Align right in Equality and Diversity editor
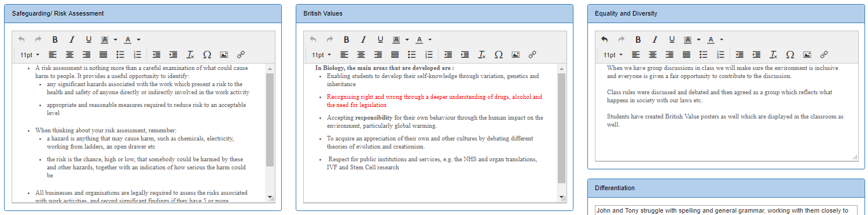This screenshot has height=215, width=868. pos(670,55)
